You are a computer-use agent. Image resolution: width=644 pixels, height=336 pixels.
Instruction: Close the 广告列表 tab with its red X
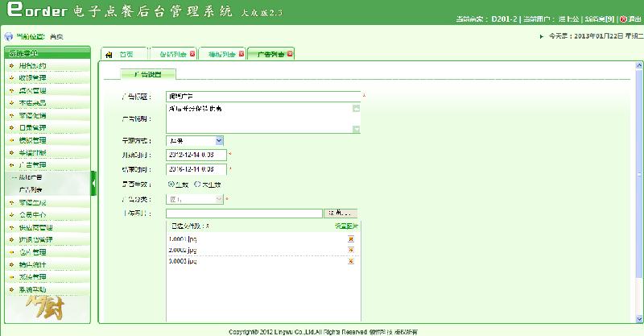[290, 55]
